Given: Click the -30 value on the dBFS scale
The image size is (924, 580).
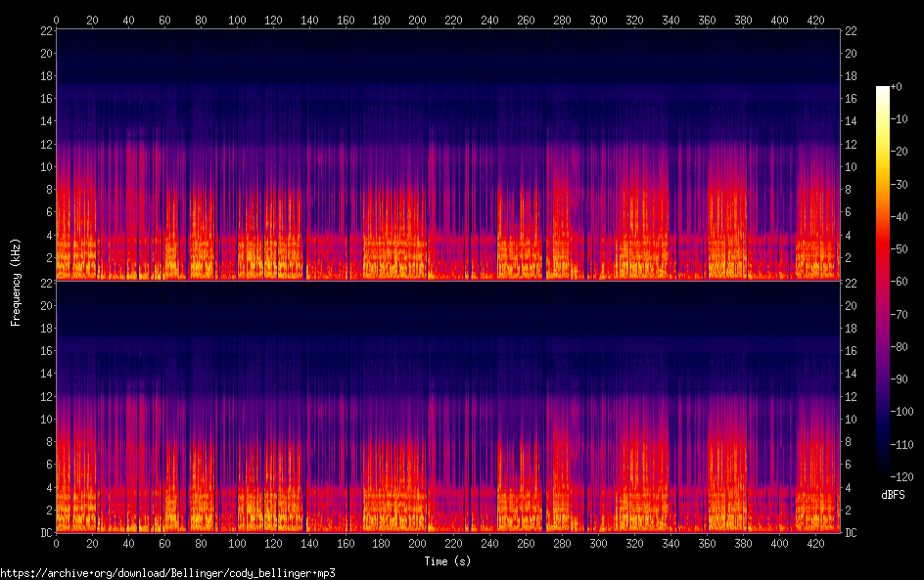Looking at the screenshot, I should click(x=901, y=186).
